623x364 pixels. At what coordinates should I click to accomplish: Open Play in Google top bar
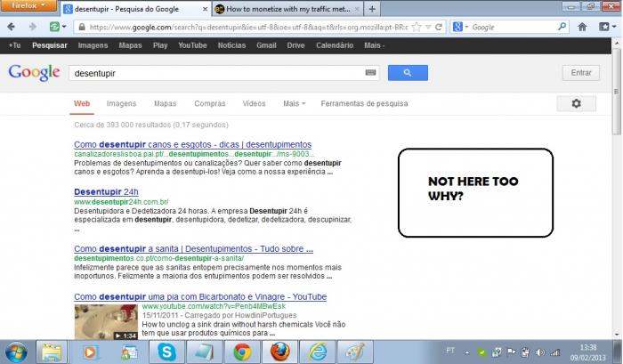pyautogui.click(x=160, y=45)
